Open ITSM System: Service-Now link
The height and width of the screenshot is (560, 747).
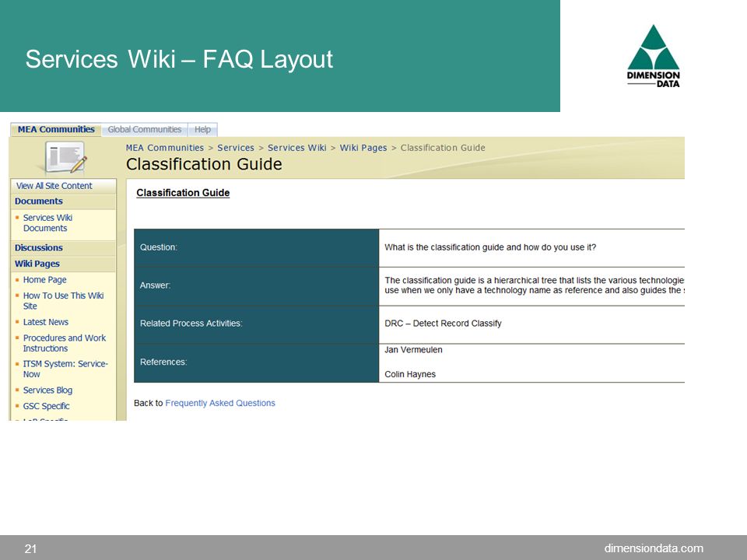coord(65,369)
